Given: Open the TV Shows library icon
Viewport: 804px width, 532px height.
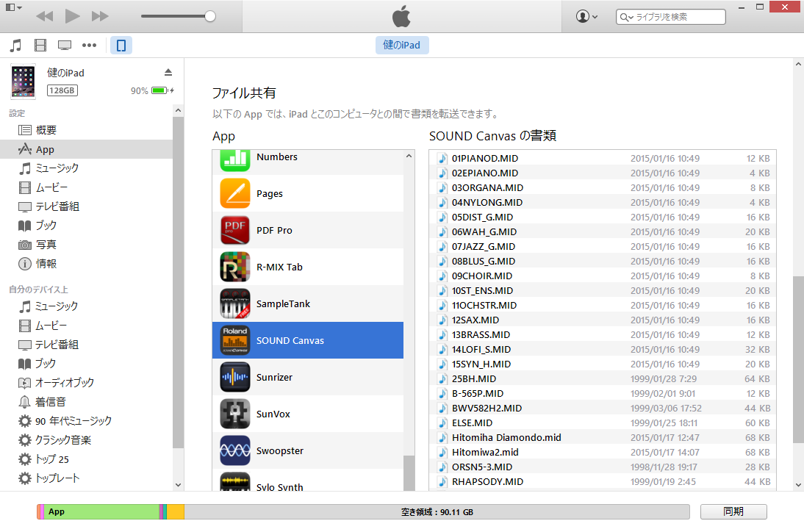Looking at the screenshot, I should (x=65, y=45).
